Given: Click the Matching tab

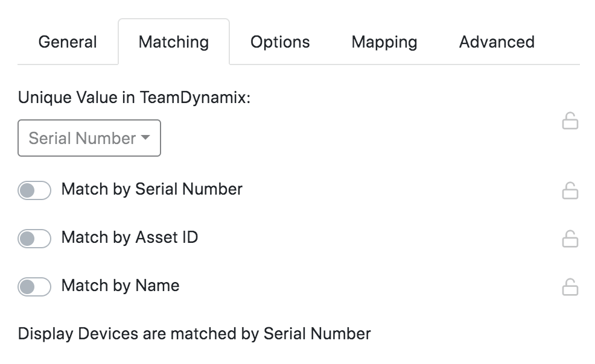Looking at the screenshot, I should [174, 42].
